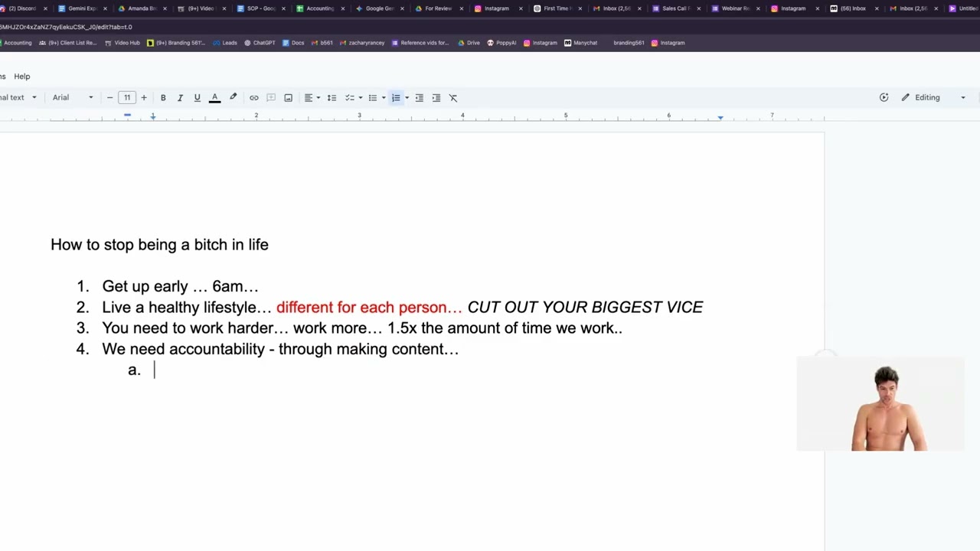Click the insert link icon
The width and height of the screenshot is (980, 551).
coord(253,97)
